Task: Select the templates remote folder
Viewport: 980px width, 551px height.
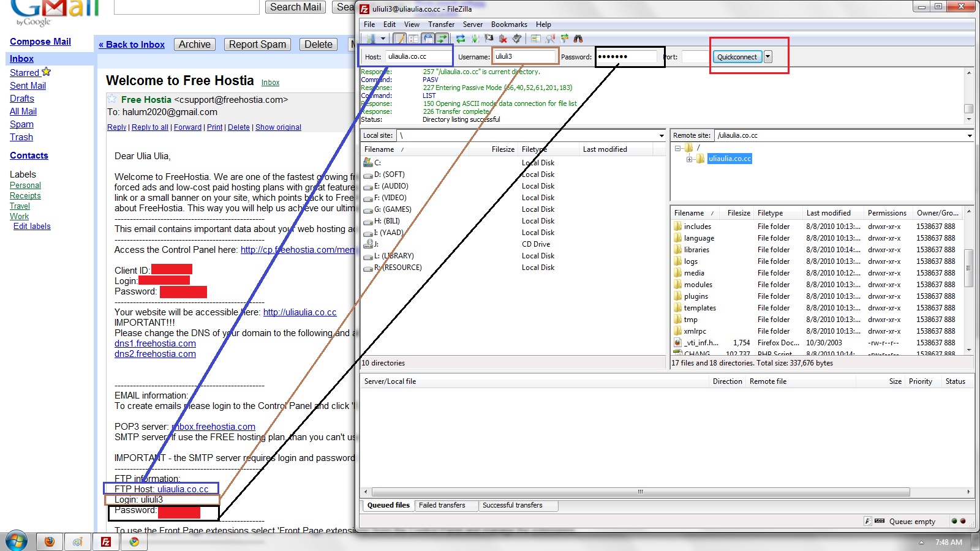Action: pos(700,308)
